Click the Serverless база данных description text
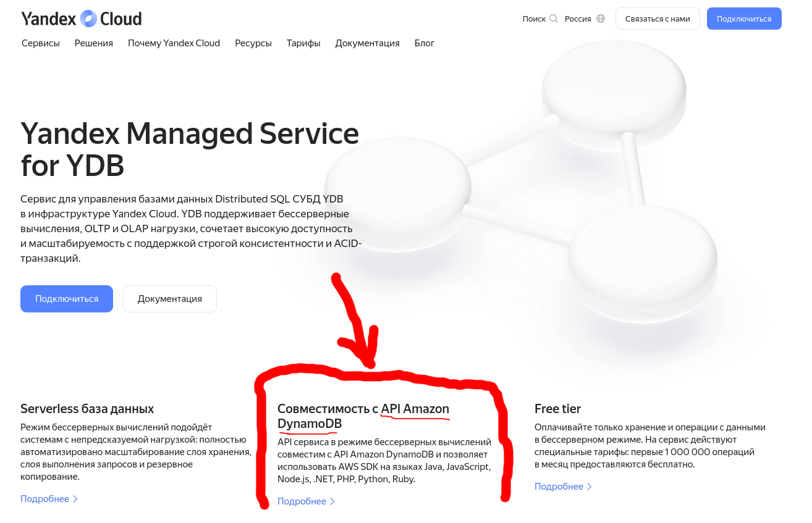The height and width of the screenshot is (523, 812). [136, 452]
